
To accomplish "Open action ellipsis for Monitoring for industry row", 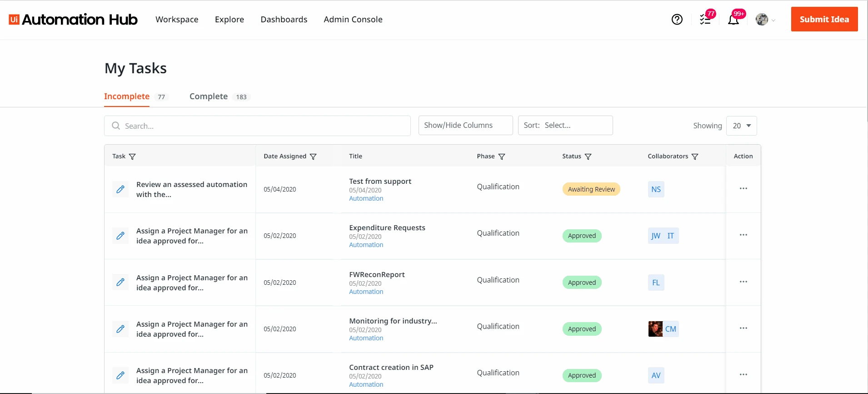I will point(743,328).
